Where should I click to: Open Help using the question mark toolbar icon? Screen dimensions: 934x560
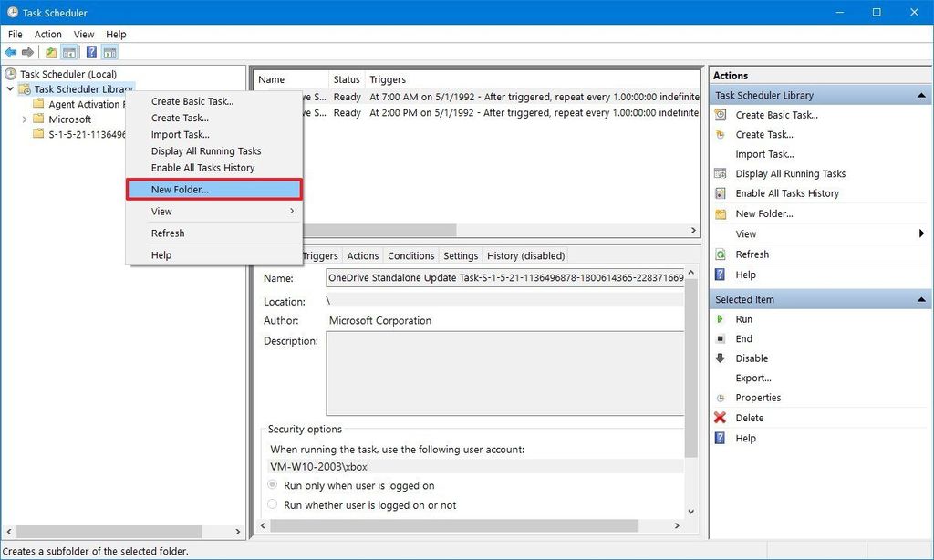[88, 52]
